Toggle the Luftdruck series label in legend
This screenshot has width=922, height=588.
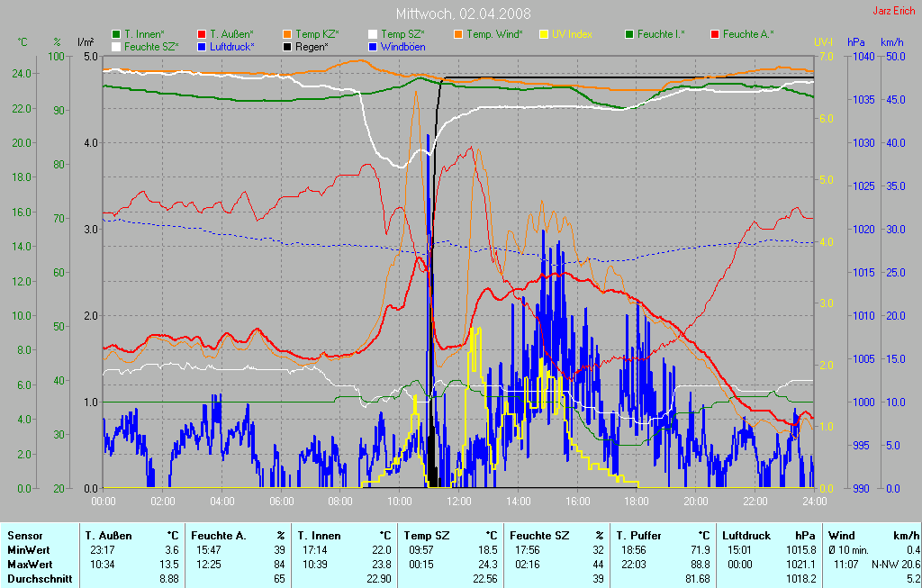pos(231,46)
